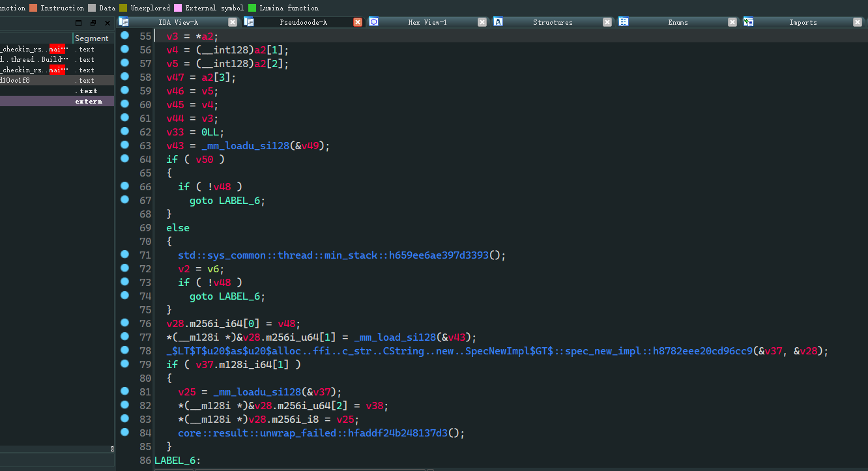The height and width of the screenshot is (471, 868).
Task: Click the Structures tab icon
Action: (x=498, y=22)
